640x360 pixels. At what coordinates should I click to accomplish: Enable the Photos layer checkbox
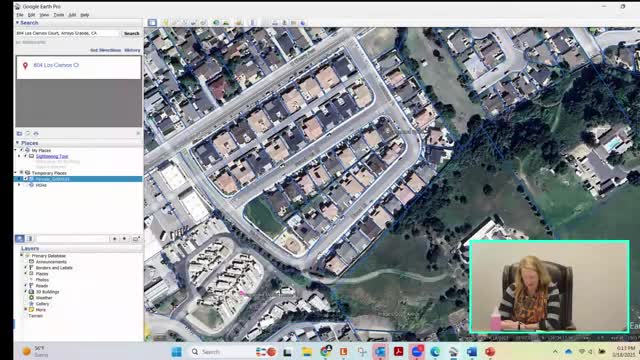point(26,280)
